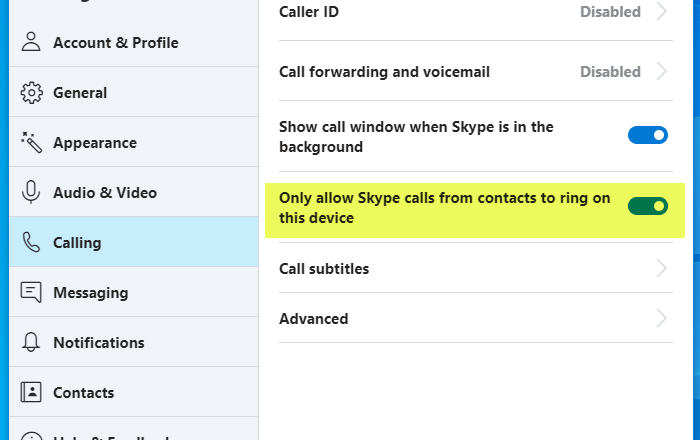
Task: Open Advanced calling settings chevron
Action: click(x=661, y=318)
